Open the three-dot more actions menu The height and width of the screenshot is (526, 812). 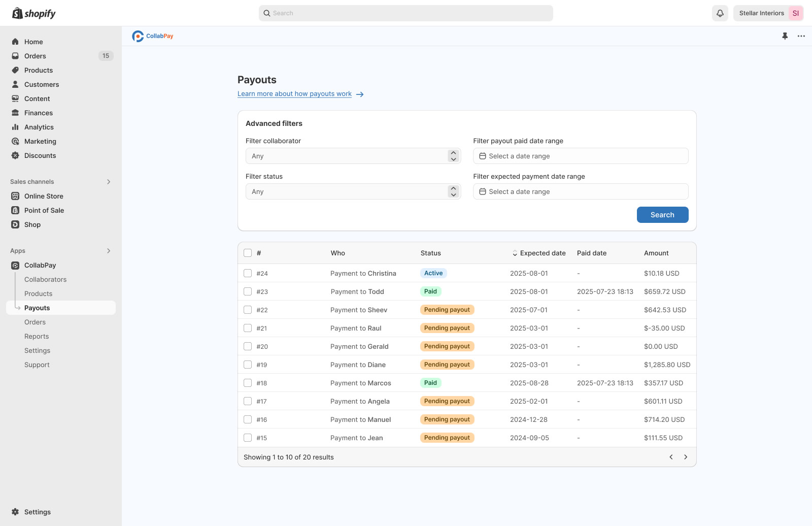[801, 36]
